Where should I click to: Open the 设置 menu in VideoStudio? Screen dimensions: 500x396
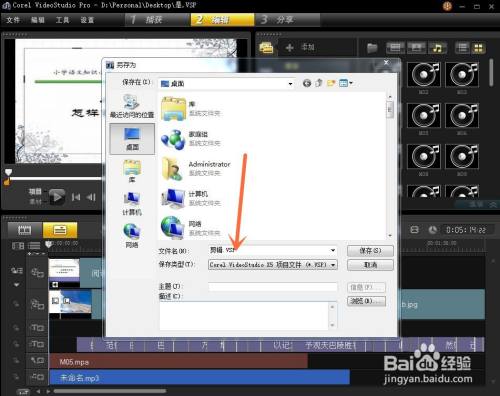[87, 20]
